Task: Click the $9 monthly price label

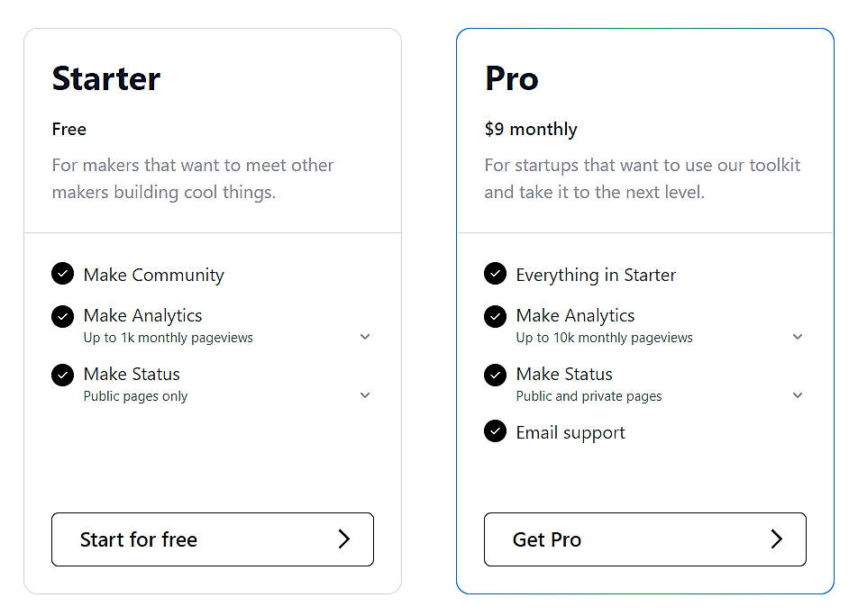Action: coord(531,129)
